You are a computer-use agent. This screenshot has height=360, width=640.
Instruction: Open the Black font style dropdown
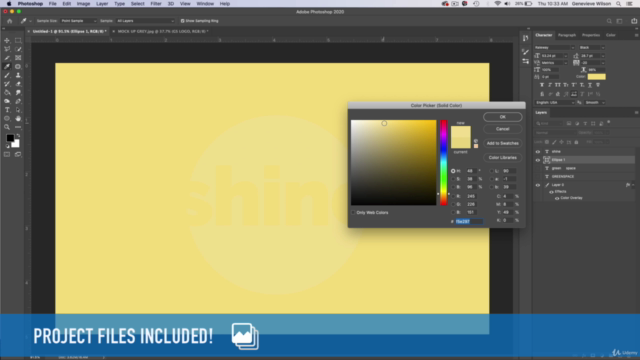592,48
